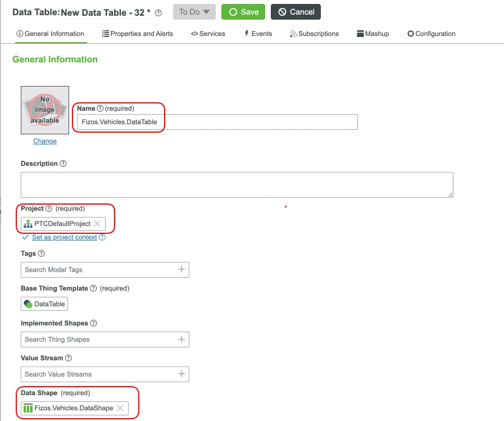Click the Data Table title name field
Screen dimensions: 504x421
click(106, 12)
